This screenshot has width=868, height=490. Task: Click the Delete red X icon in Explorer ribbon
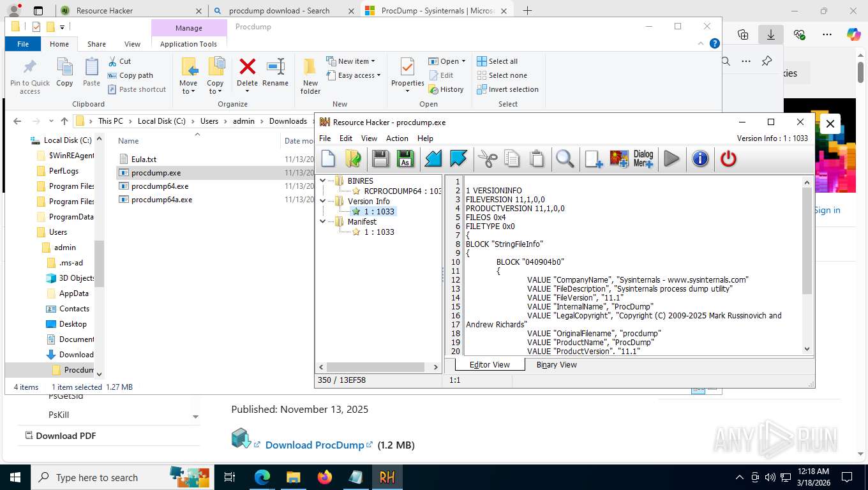pos(247,66)
